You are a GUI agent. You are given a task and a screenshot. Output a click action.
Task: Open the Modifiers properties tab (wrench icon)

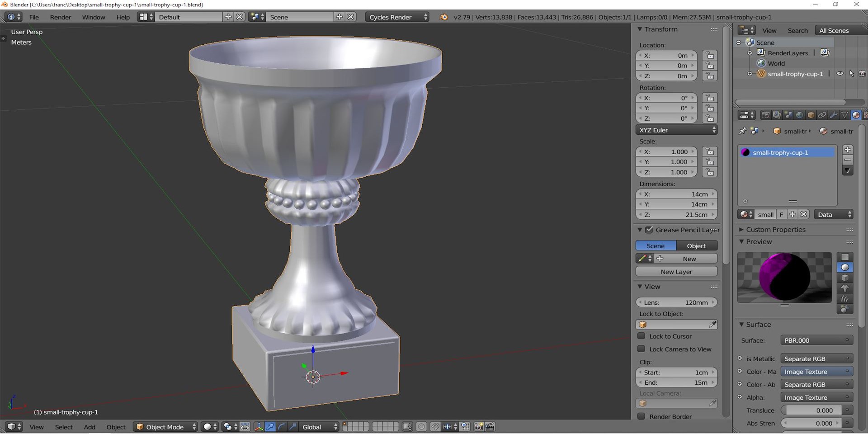pyautogui.click(x=833, y=115)
